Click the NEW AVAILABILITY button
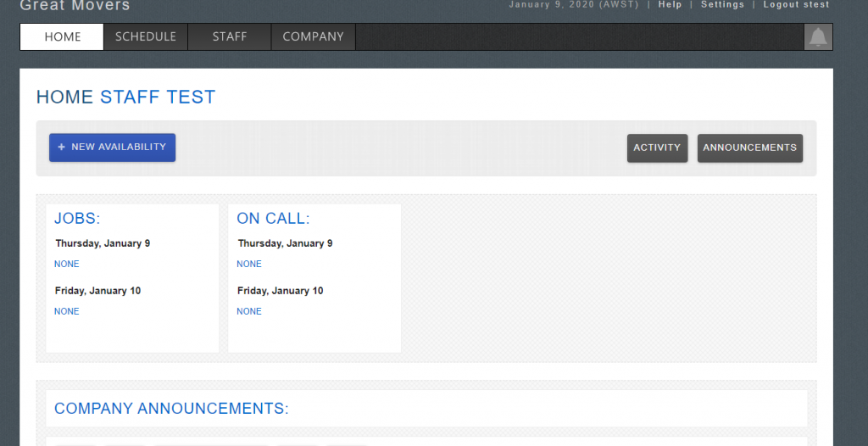This screenshot has height=446, width=868. [112, 148]
